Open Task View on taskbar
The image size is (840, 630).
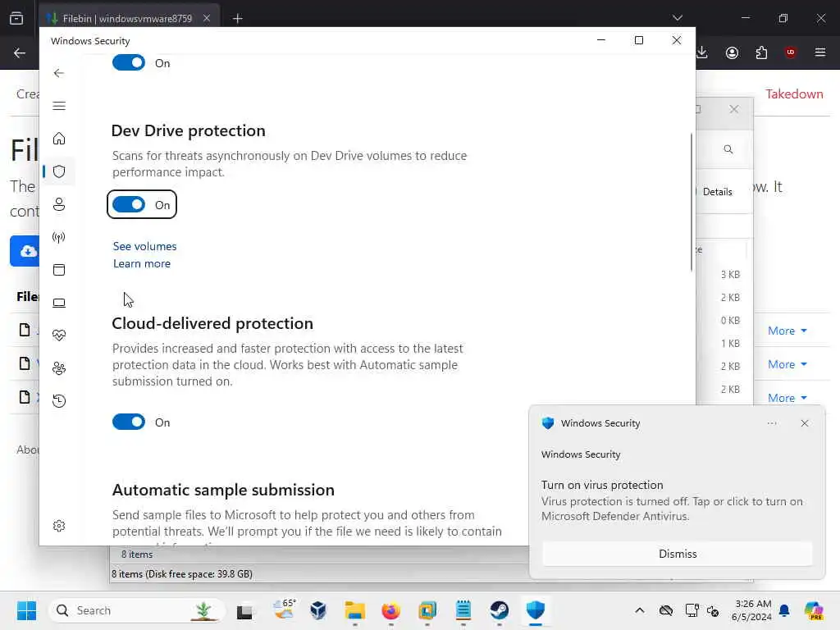click(244, 610)
